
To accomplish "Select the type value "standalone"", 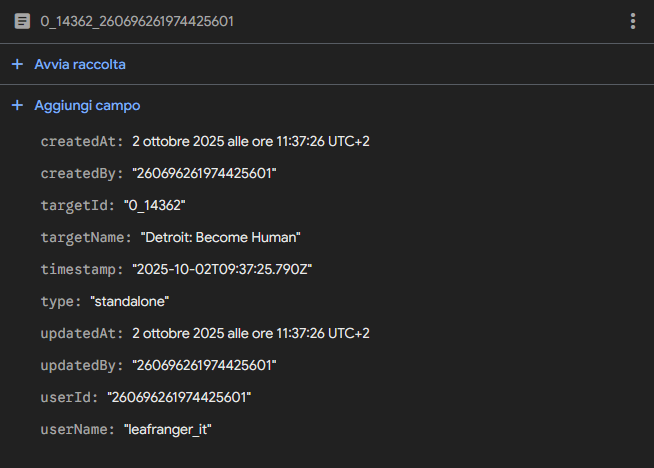I will pyautogui.click(x=130, y=302).
